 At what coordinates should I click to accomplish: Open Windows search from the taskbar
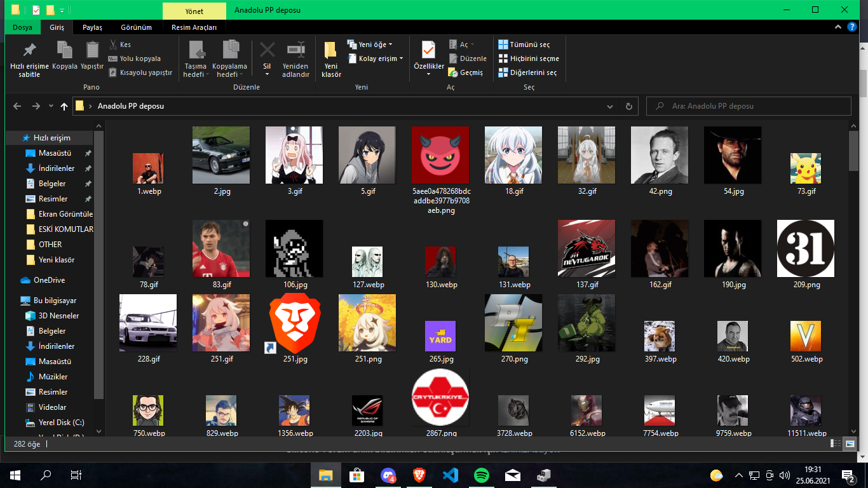point(45,475)
